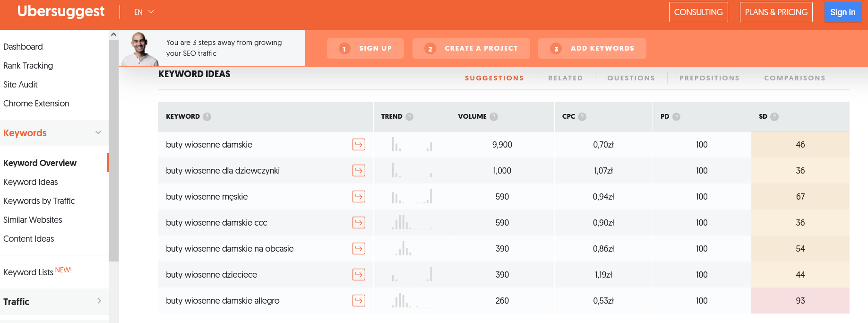Open the EN language dropdown
The image size is (868, 323).
[x=144, y=12]
